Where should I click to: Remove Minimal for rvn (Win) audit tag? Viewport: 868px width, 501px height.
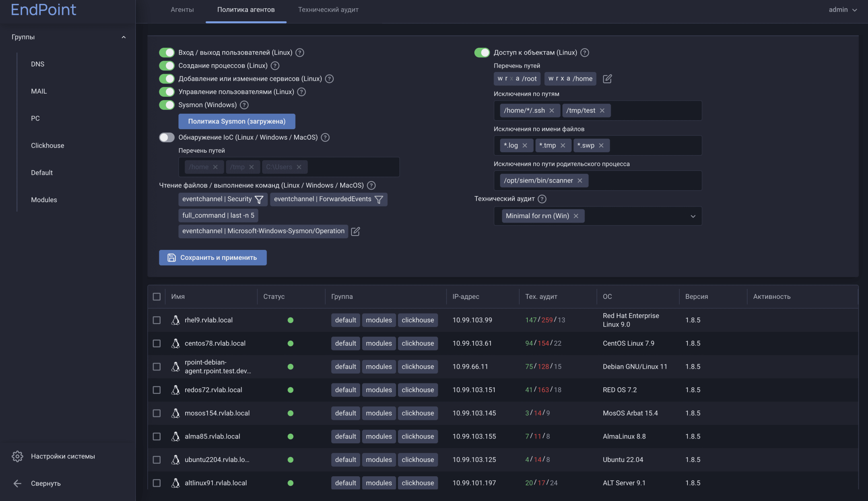tap(576, 216)
